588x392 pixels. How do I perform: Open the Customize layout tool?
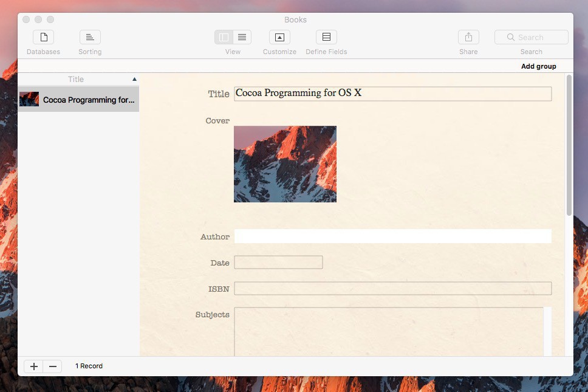[280, 37]
